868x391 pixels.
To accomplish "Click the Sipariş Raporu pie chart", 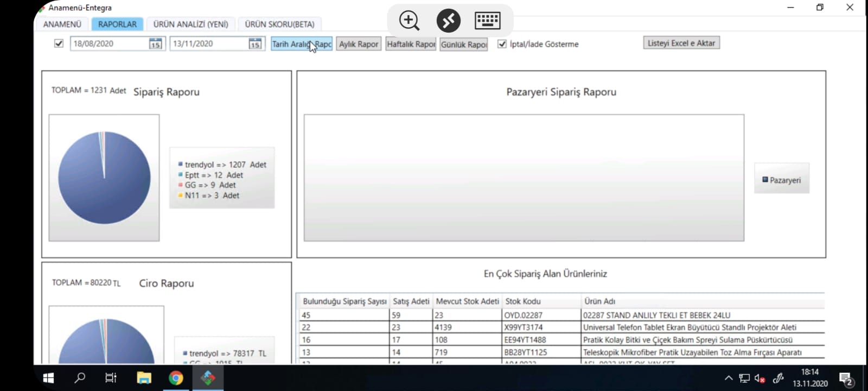I will [104, 178].
